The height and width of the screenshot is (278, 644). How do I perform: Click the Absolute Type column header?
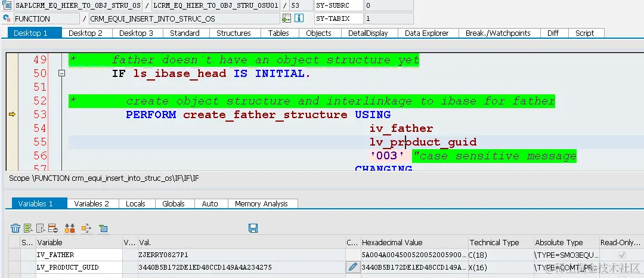(x=566, y=242)
